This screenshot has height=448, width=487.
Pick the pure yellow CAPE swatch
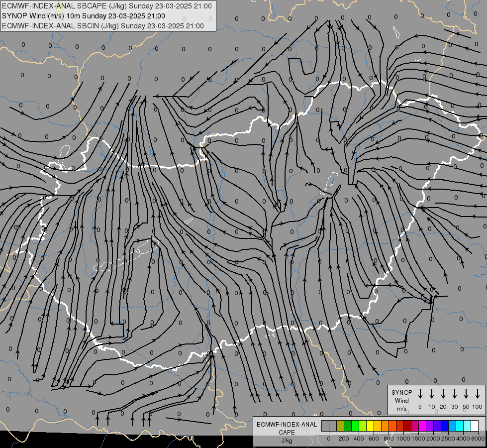pos(370,426)
